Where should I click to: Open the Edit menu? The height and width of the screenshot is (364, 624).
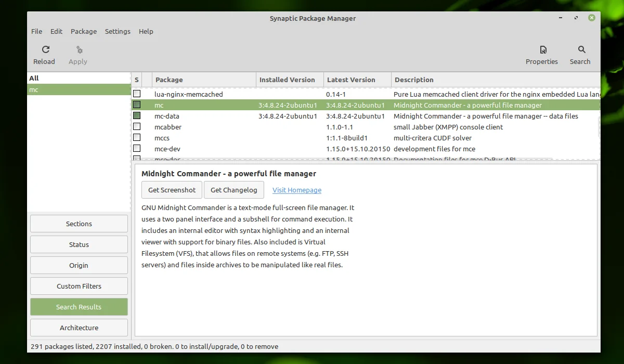point(56,31)
